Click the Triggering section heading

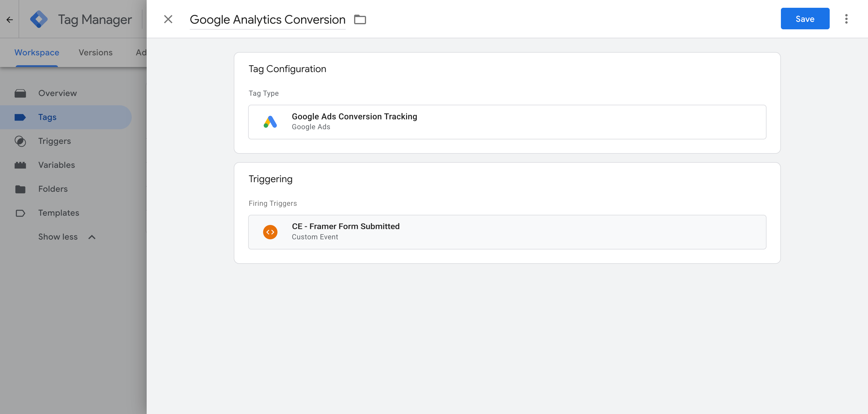(270, 179)
